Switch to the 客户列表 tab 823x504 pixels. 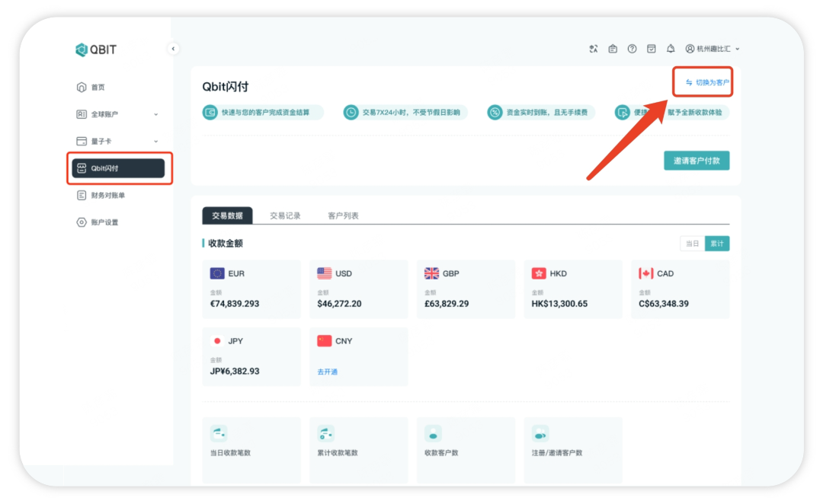click(343, 215)
